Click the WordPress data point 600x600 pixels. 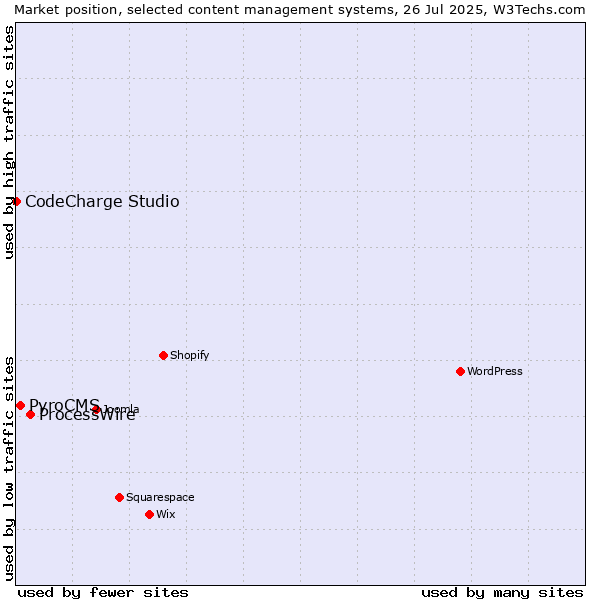pyautogui.click(x=460, y=371)
